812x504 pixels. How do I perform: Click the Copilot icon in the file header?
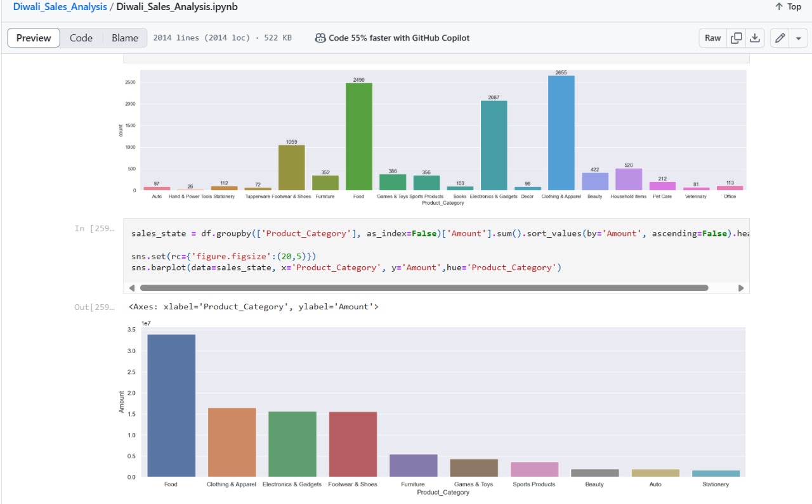320,38
